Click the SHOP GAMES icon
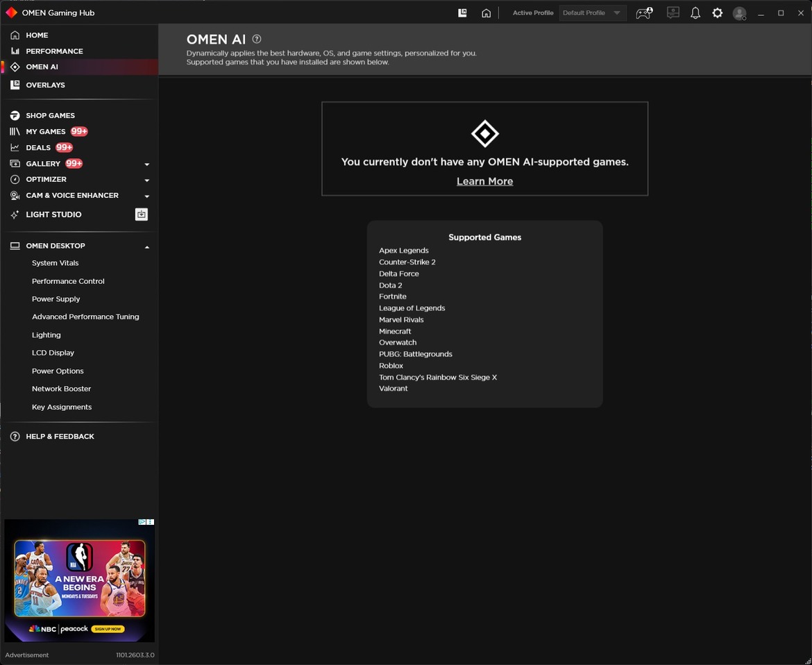 15,115
